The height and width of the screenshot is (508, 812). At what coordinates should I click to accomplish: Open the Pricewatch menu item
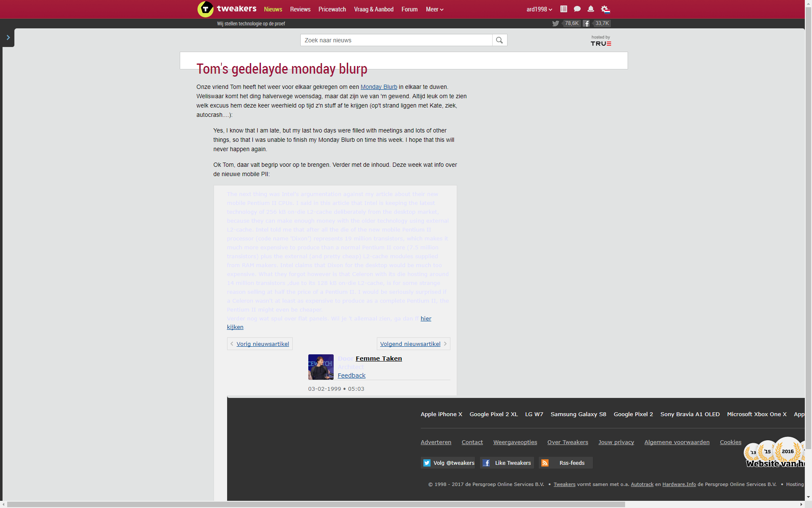(332, 9)
